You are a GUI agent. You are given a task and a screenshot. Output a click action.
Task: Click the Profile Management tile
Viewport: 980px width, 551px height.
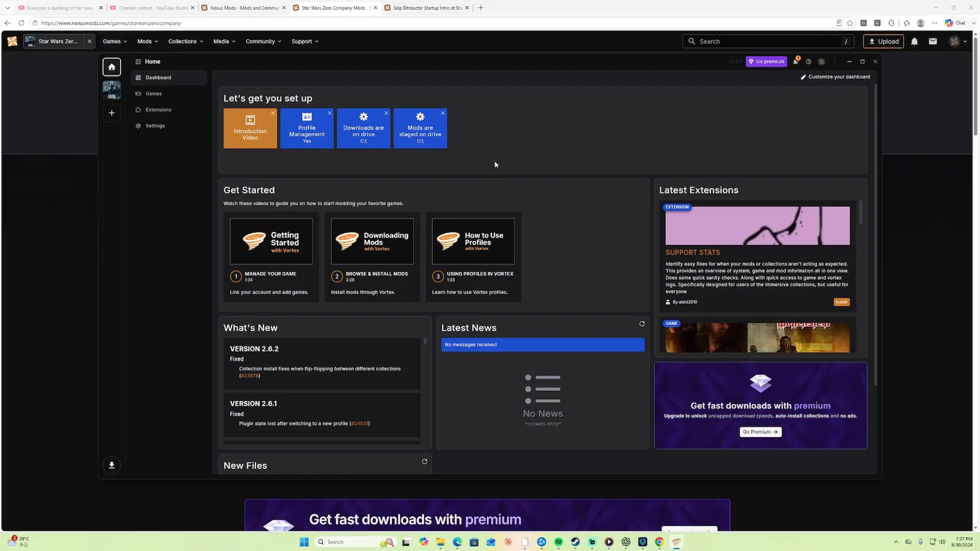(x=307, y=129)
